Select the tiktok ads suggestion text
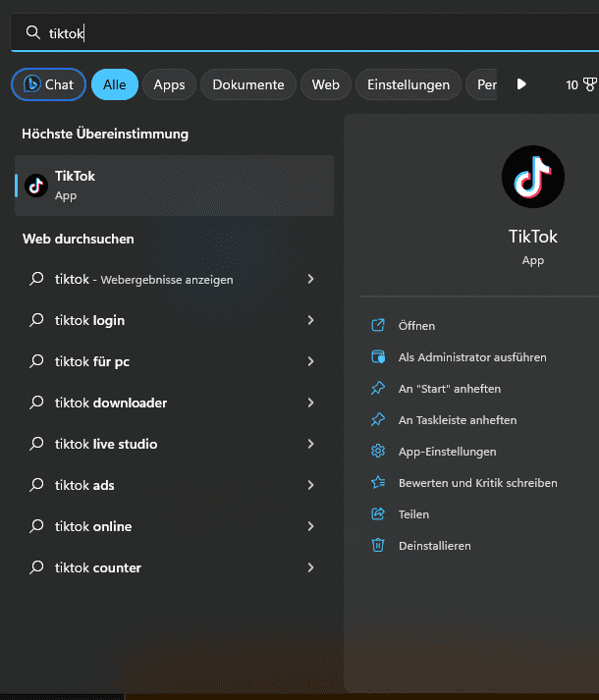 click(x=84, y=485)
